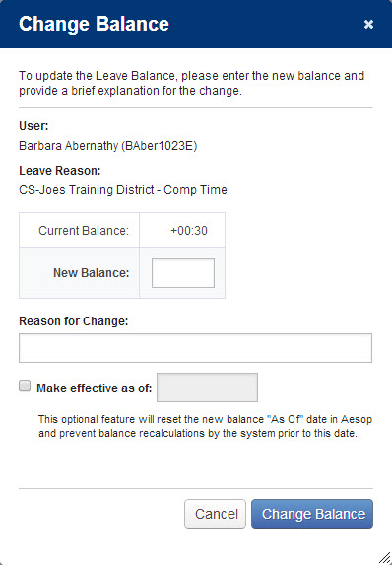Screen dimensions: 392x565
Task: Toggle via the "Make effective as of:" label
Action: tap(94, 388)
